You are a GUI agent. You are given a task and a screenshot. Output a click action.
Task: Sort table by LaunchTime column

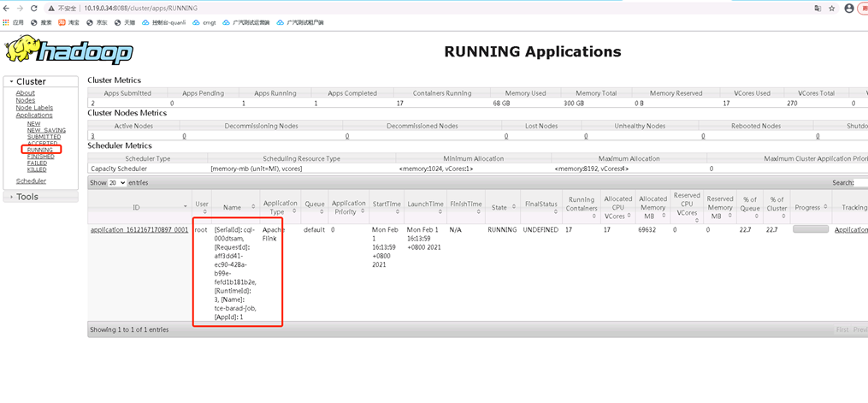coord(425,207)
